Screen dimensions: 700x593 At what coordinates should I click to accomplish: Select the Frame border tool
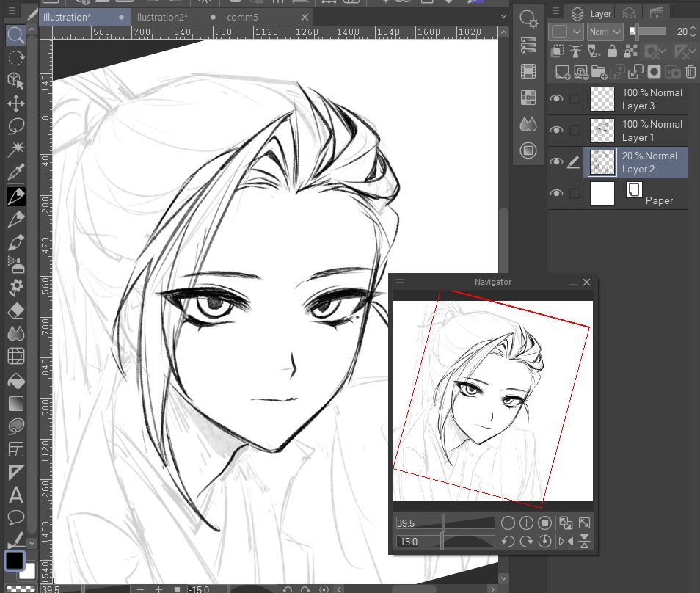coord(15,449)
